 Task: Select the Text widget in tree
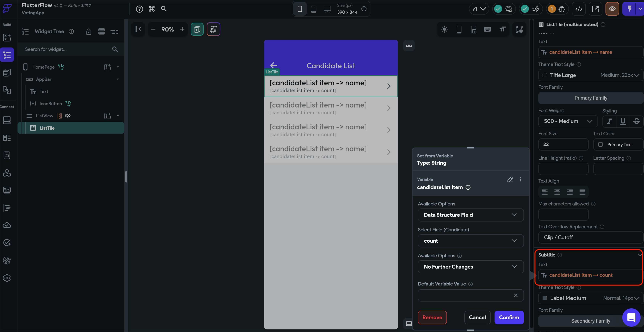pyautogui.click(x=44, y=91)
